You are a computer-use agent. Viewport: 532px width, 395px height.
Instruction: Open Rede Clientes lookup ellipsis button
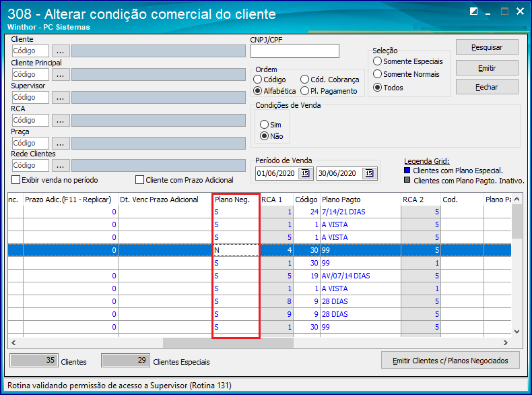[x=61, y=165]
